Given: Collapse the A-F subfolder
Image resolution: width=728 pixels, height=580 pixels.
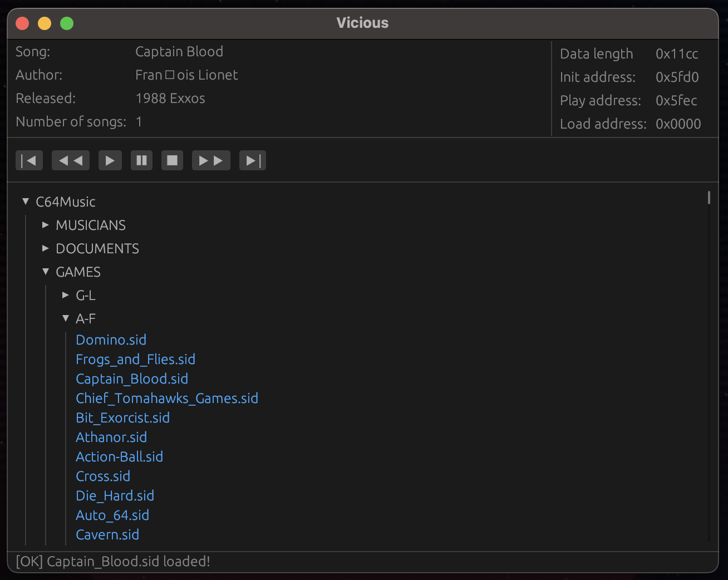Looking at the screenshot, I should coord(66,318).
